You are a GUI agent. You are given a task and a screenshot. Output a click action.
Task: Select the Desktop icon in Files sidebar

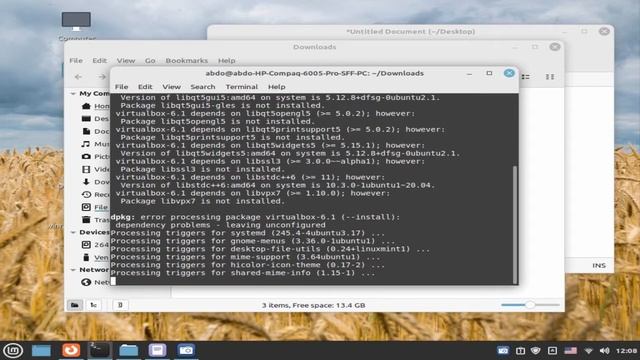tap(86, 119)
